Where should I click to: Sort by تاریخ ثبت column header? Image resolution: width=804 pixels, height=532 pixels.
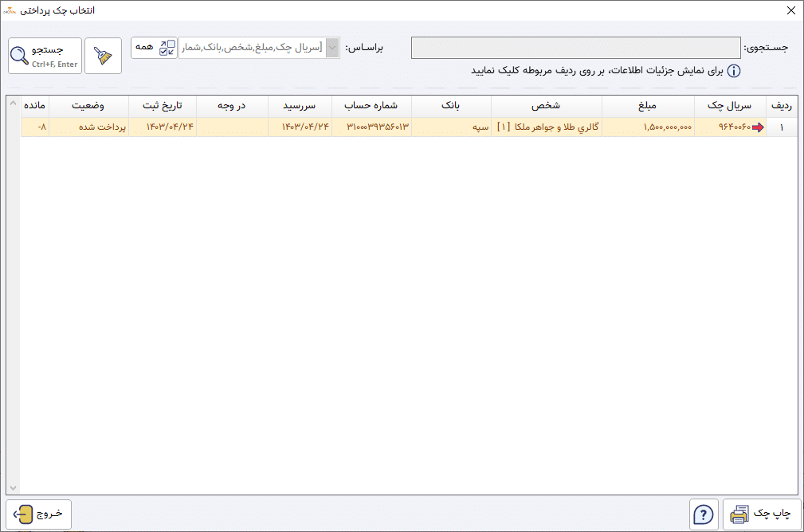[x=163, y=106]
